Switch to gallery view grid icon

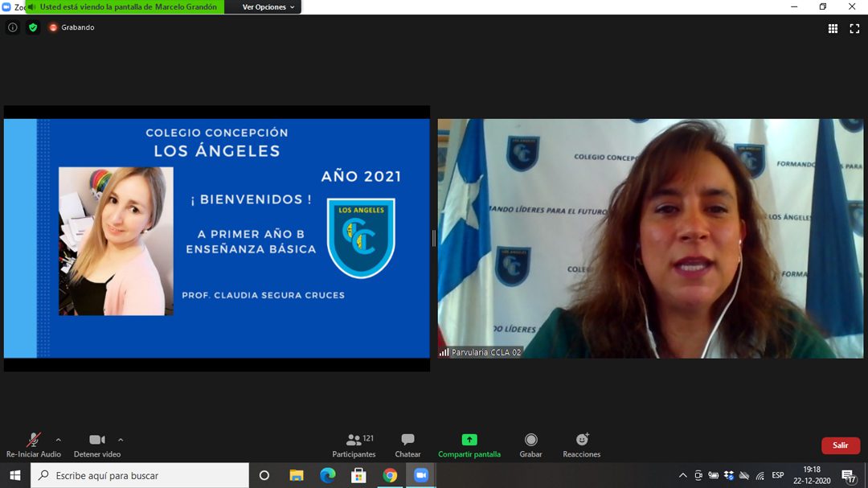pos(833,28)
